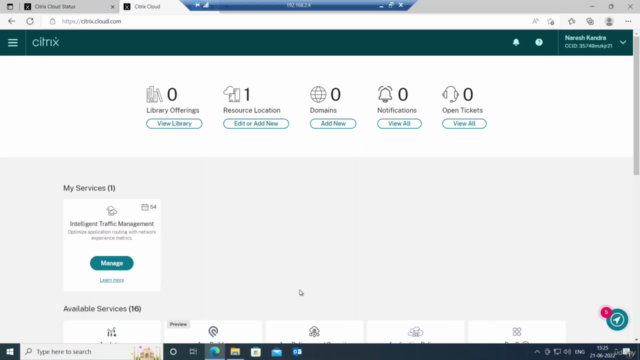
Task: Open Outlook from taskbar
Action: click(x=297, y=351)
